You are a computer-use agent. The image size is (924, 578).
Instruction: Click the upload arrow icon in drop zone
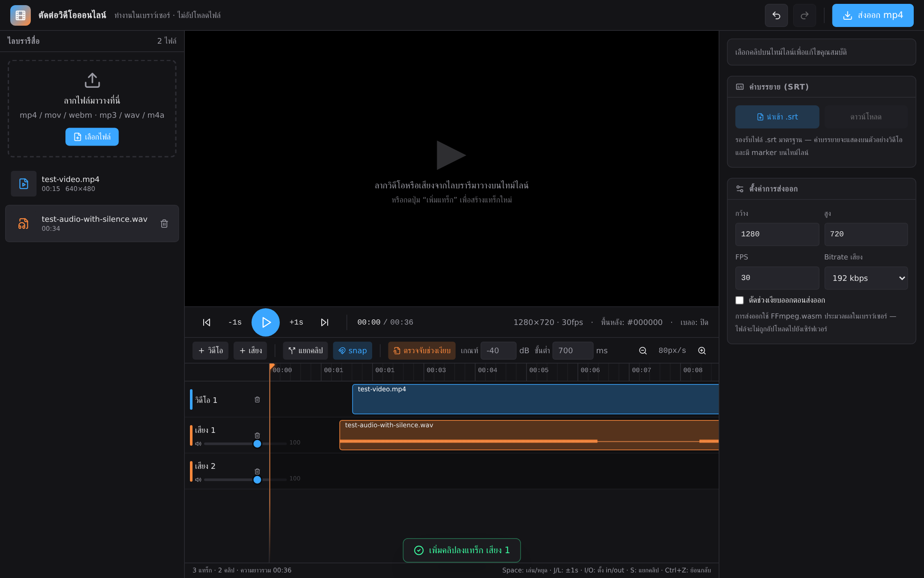[92, 80]
